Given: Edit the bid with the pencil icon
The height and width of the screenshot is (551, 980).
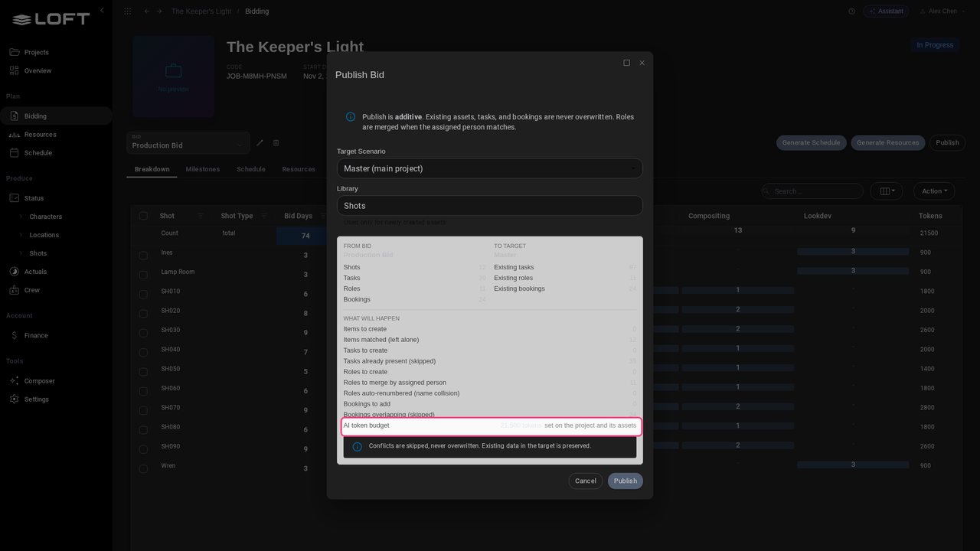Looking at the screenshot, I should point(260,142).
